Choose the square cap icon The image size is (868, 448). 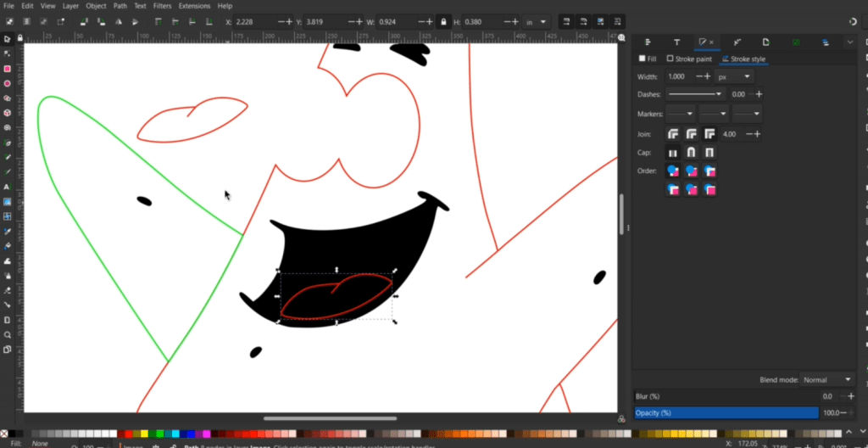click(709, 153)
